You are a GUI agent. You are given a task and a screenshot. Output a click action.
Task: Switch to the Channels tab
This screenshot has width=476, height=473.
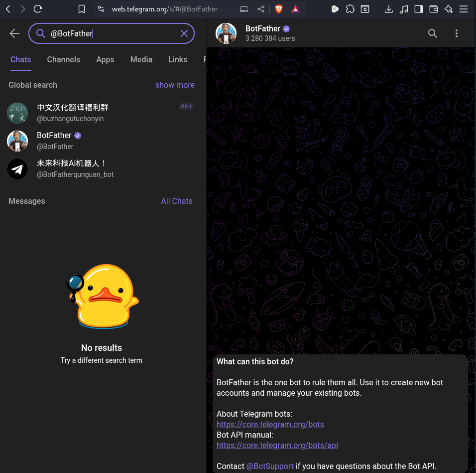[x=63, y=59]
